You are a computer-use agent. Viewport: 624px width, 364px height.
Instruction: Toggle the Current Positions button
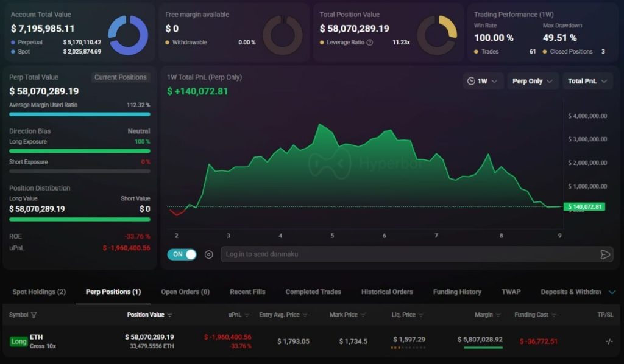120,77
